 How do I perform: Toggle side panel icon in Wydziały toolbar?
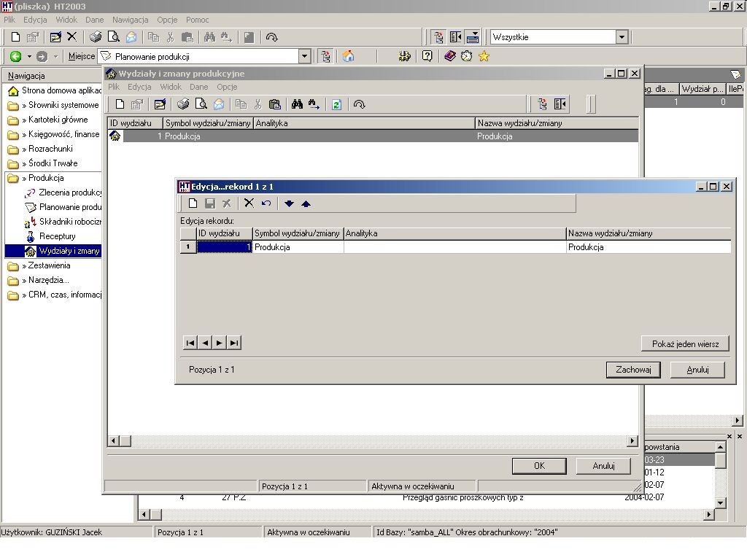point(560,104)
